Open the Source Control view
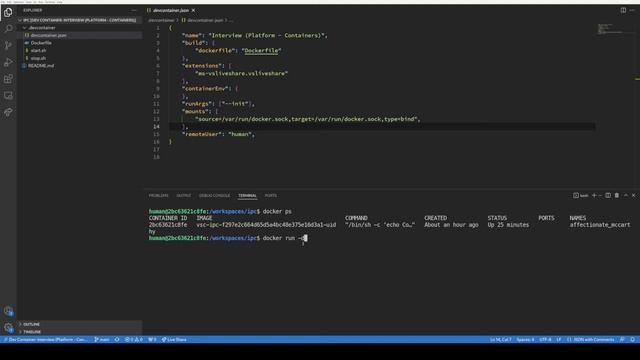The image size is (640, 360). pos(8,46)
